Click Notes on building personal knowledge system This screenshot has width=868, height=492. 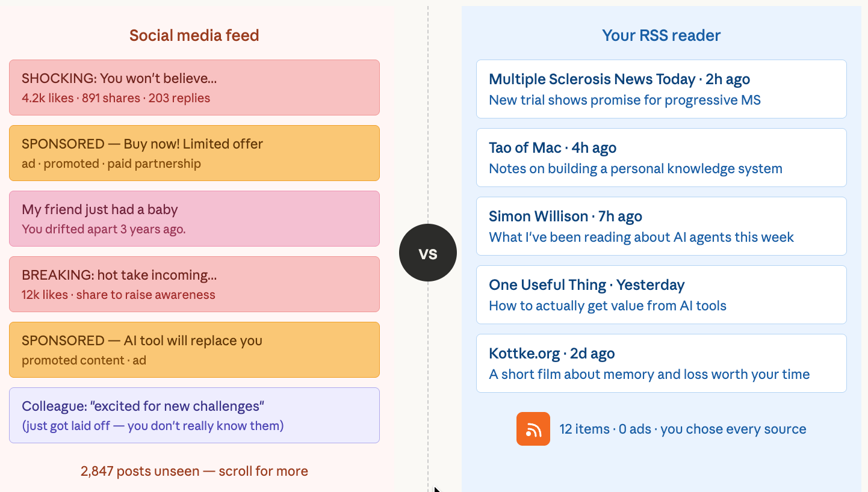[635, 168]
